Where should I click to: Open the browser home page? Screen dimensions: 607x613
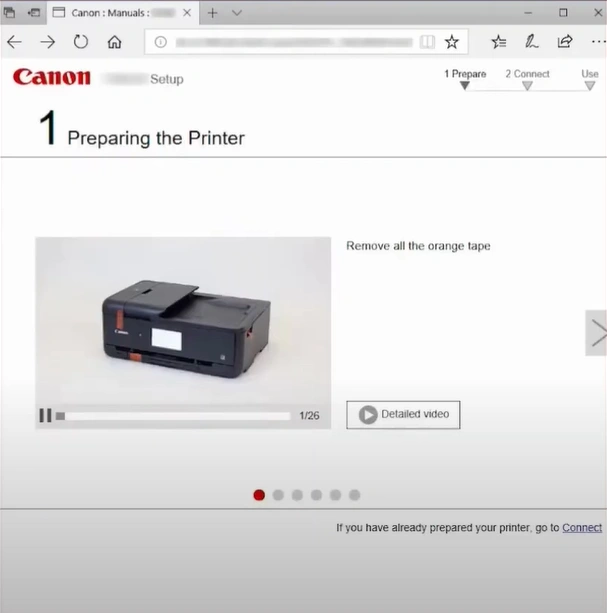[x=114, y=42]
